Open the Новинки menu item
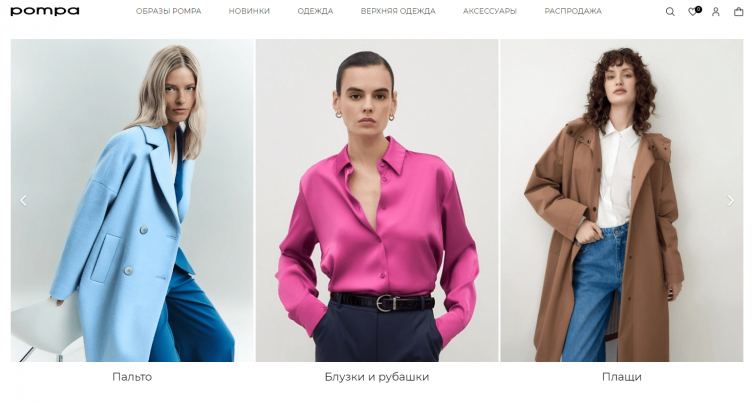752x402 pixels. click(249, 11)
